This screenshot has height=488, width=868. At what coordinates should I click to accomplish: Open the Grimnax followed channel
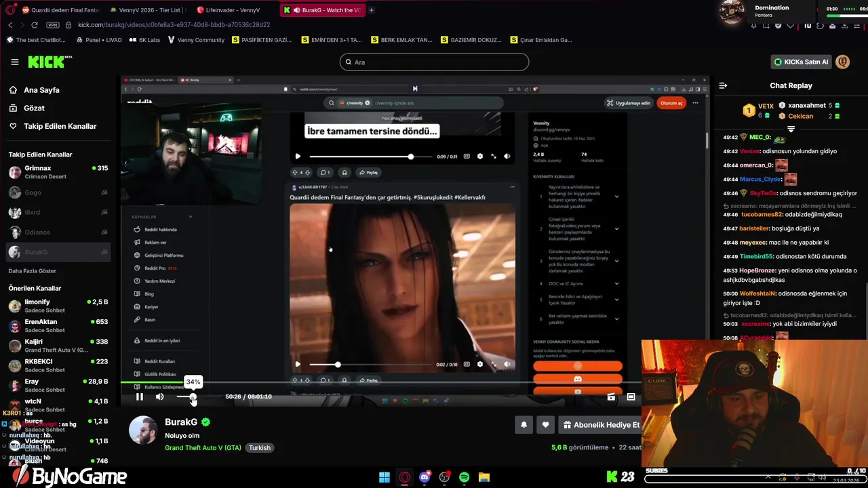tap(58, 172)
